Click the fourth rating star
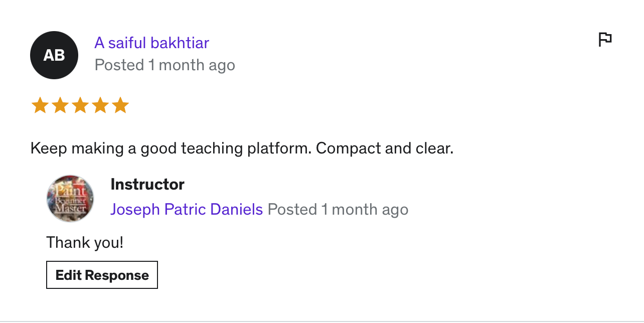 pos(100,106)
